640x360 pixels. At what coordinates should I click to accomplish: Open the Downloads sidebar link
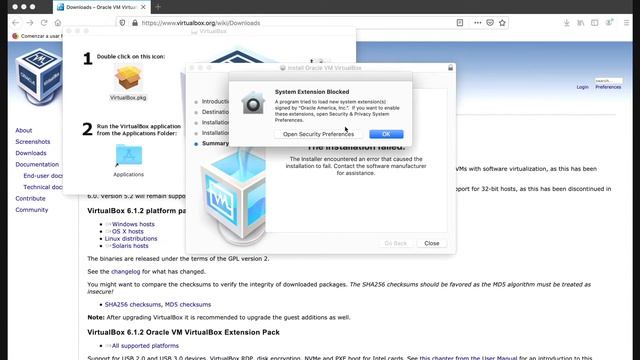(31, 153)
